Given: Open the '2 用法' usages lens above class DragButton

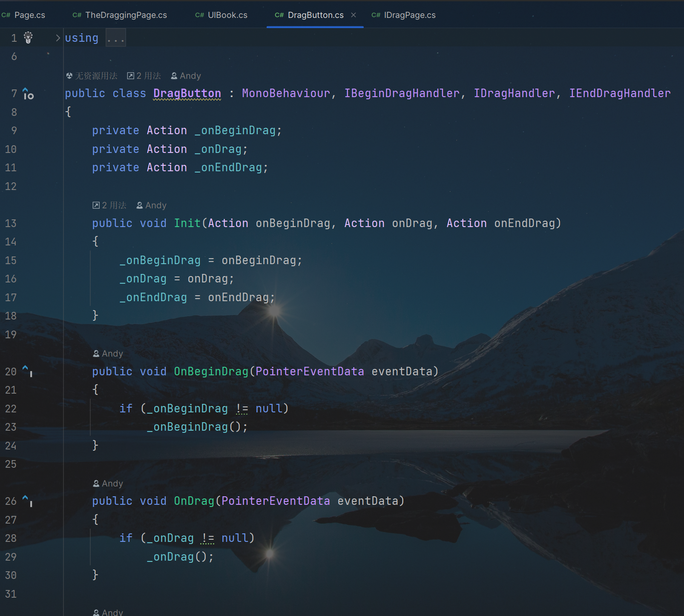Looking at the screenshot, I should tap(144, 76).
